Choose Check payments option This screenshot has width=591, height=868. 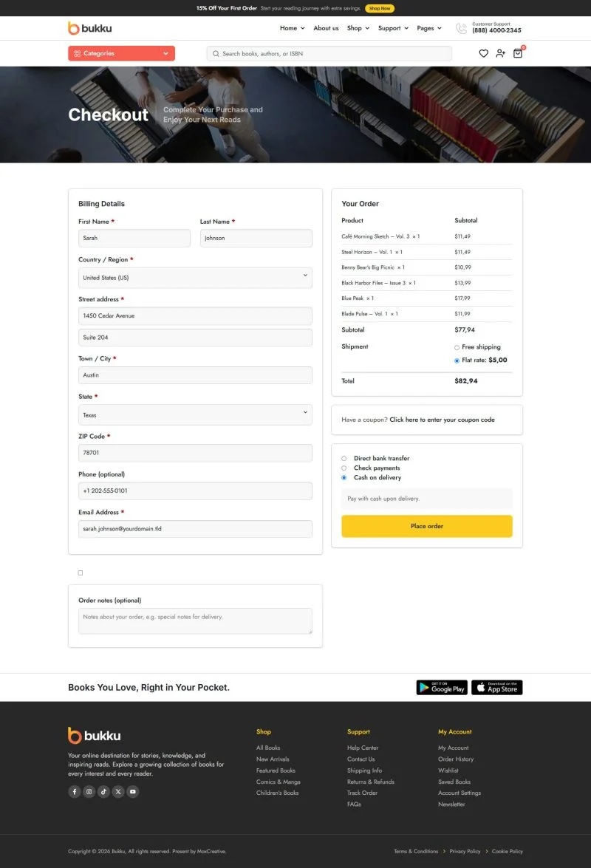pyautogui.click(x=344, y=468)
